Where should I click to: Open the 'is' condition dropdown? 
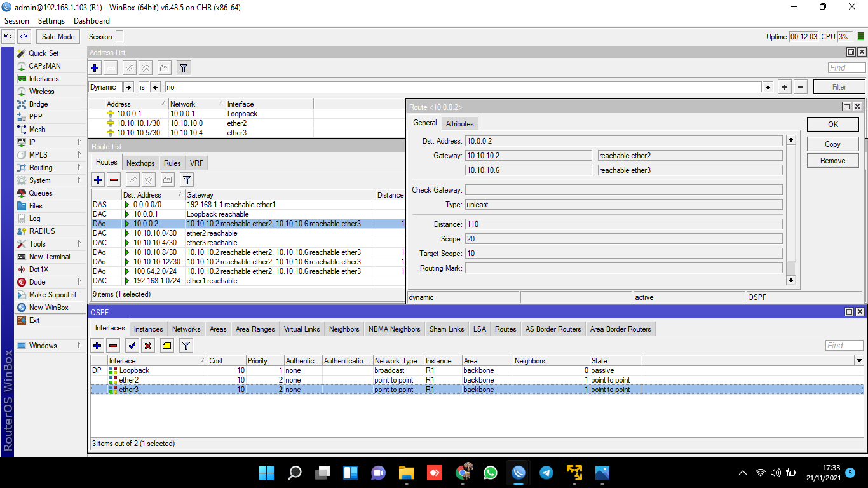[155, 87]
